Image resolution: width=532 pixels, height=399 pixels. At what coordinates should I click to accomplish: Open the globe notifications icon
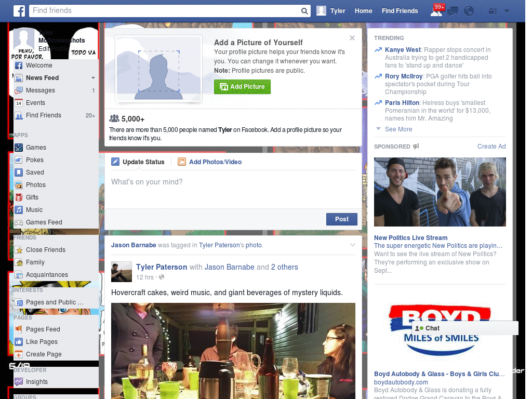(468, 10)
